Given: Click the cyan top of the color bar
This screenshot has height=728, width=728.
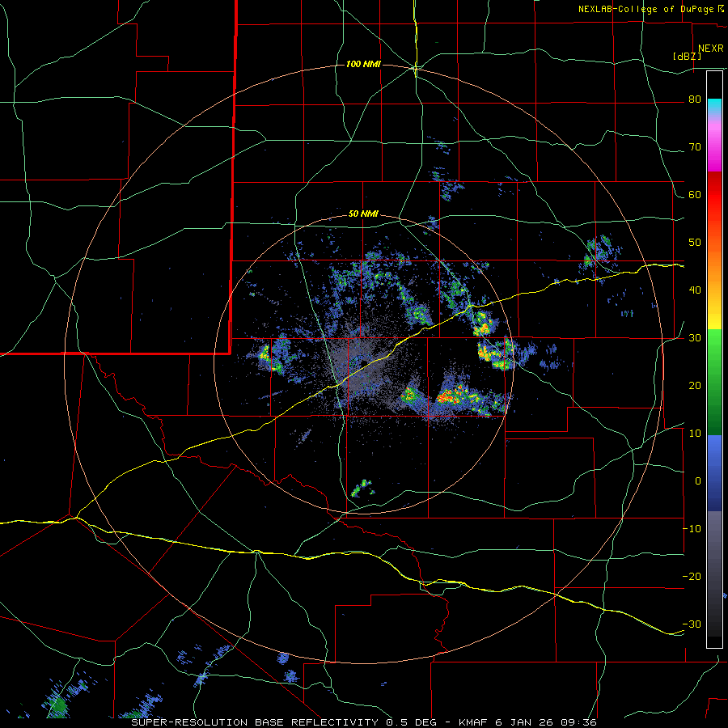Looking at the screenshot, I should 714,105.
